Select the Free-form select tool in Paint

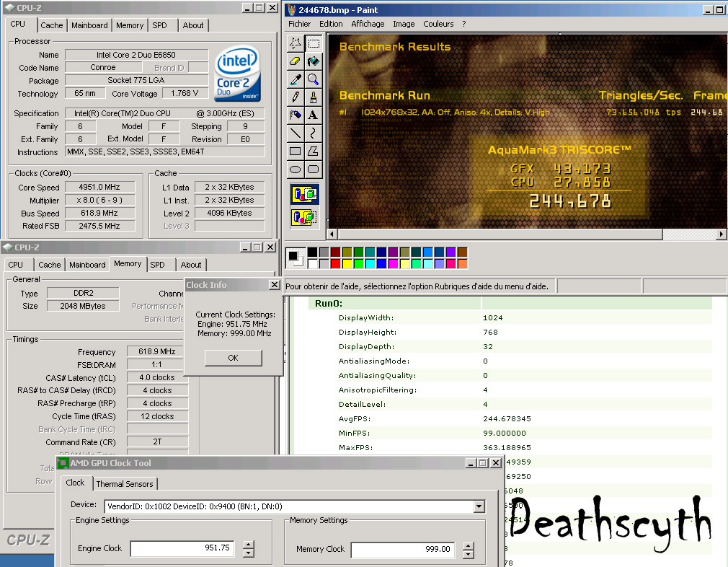[x=296, y=44]
